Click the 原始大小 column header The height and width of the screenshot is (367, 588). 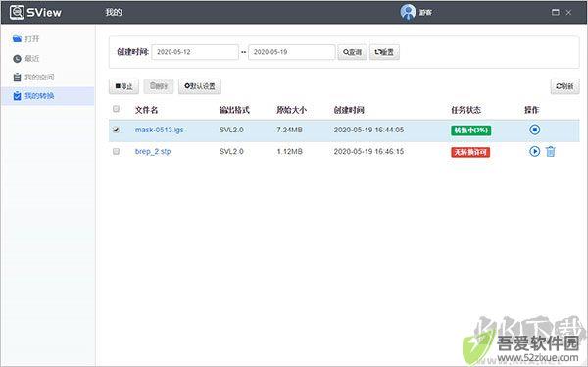click(x=291, y=110)
